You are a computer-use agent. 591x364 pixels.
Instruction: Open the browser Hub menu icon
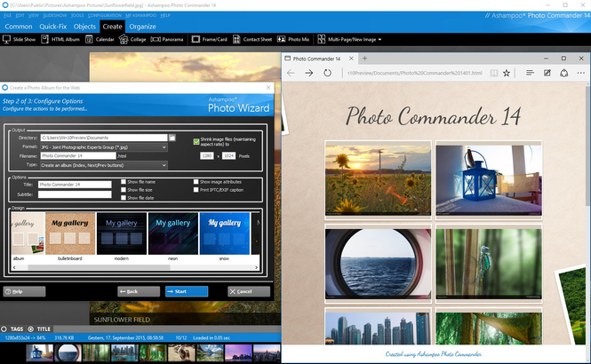[530, 73]
